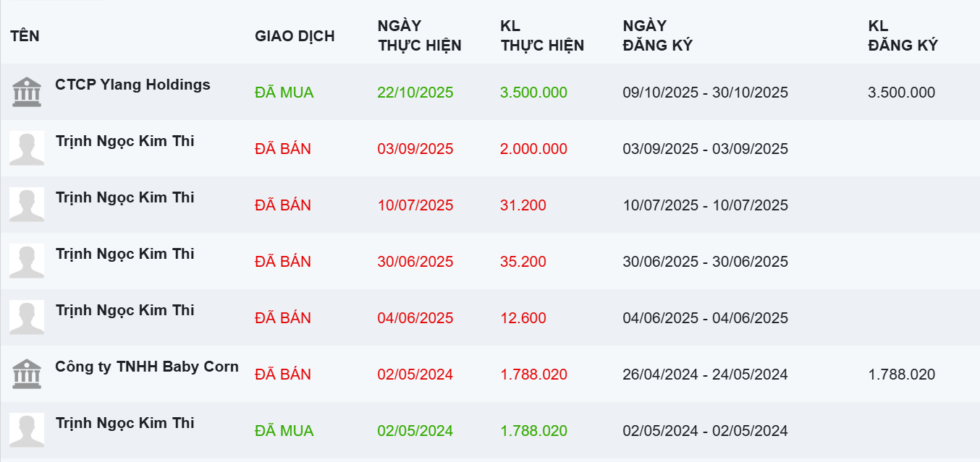Click the institution icon beside CTCP Ylang Holdings
The image size is (980, 462).
27,92
